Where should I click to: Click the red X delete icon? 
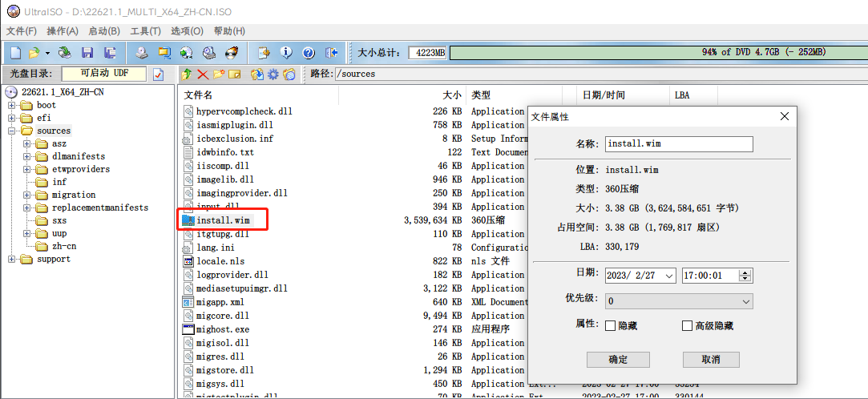203,75
